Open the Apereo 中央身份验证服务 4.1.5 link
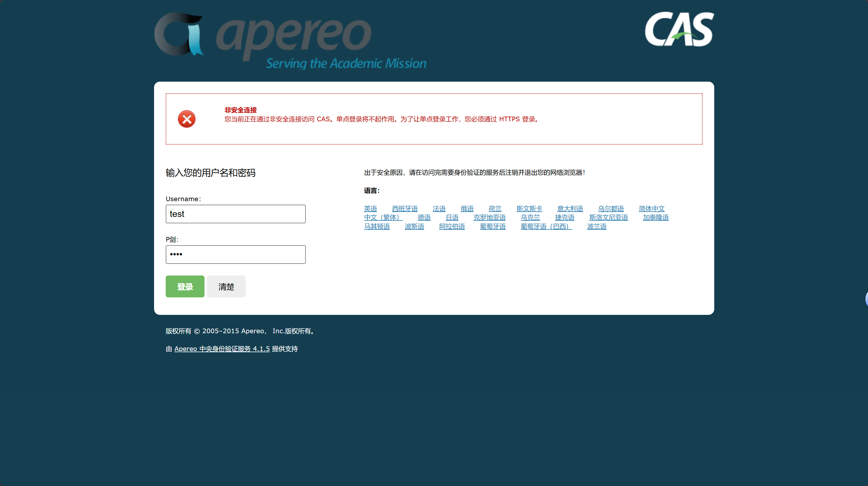Image resolution: width=868 pixels, height=486 pixels. coord(222,349)
